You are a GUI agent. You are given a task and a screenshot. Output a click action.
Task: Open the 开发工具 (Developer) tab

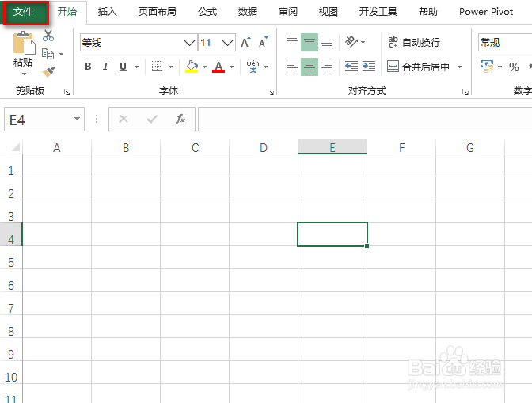click(378, 12)
